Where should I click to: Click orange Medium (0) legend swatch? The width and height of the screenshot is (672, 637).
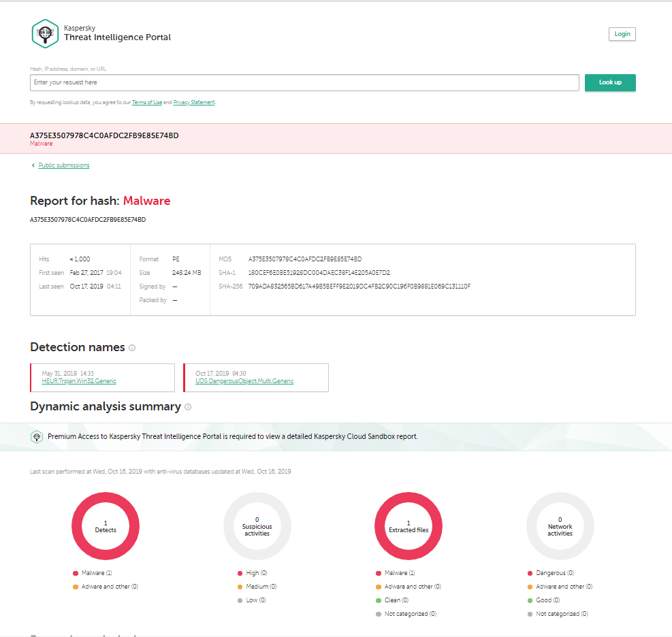tap(240, 587)
